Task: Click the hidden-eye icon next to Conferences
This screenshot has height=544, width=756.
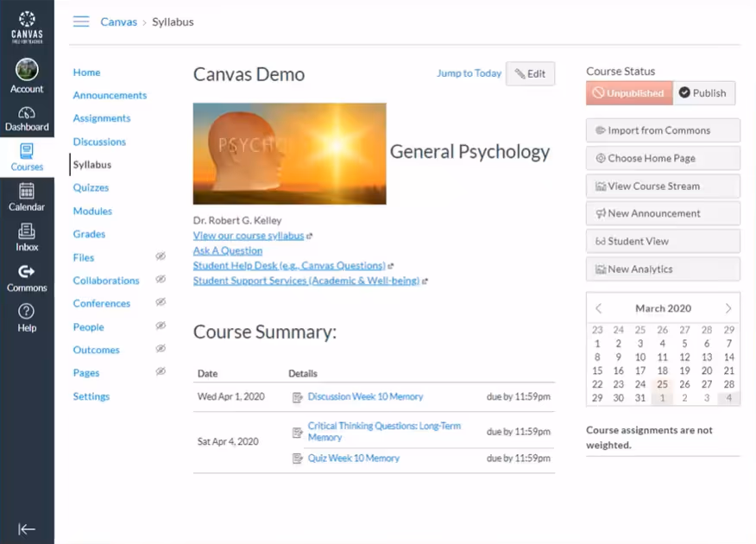Action: click(161, 302)
